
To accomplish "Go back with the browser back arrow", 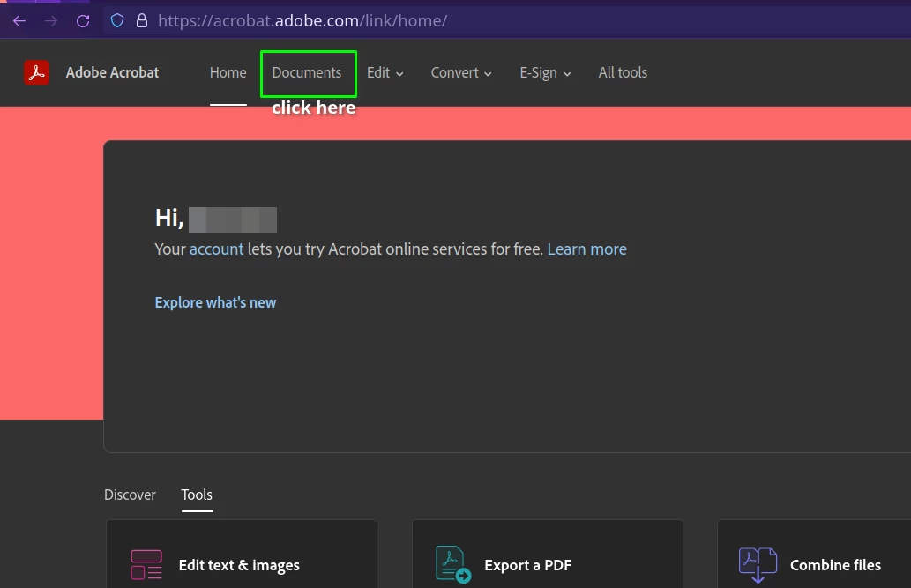I will 19,21.
